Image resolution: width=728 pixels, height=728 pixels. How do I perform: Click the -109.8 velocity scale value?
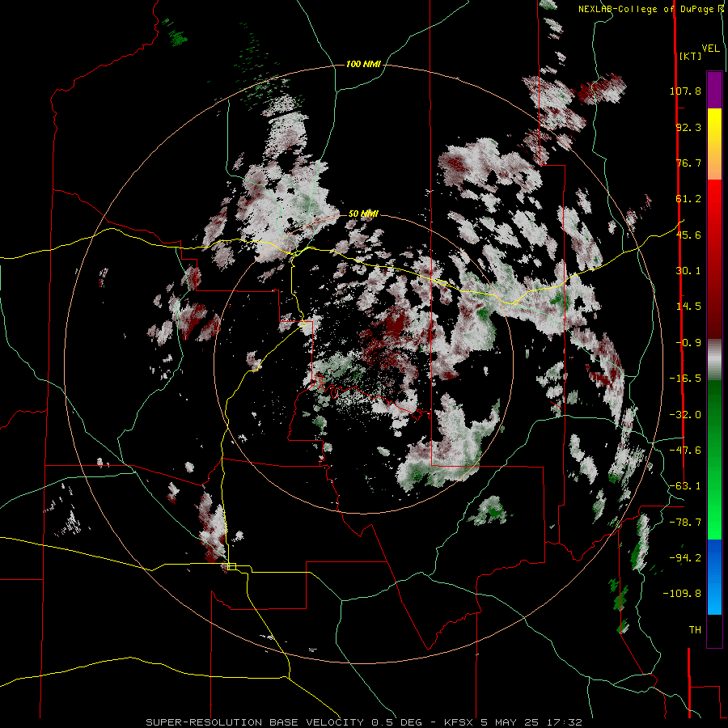pyautogui.click(x=682, y=594)
